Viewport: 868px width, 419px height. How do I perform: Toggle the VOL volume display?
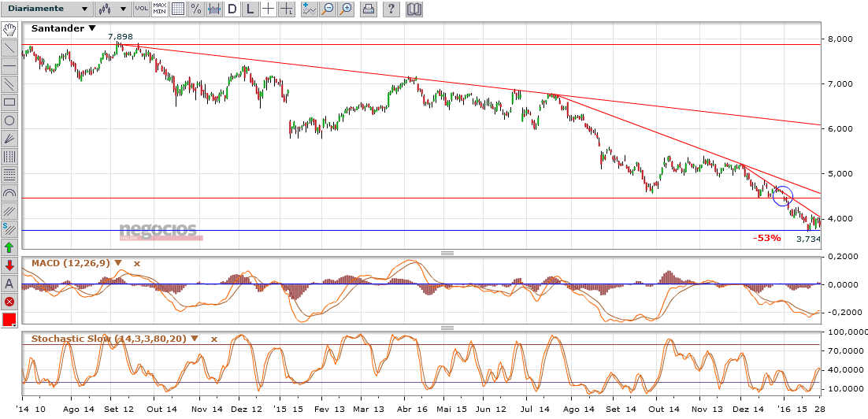[141, 9]
